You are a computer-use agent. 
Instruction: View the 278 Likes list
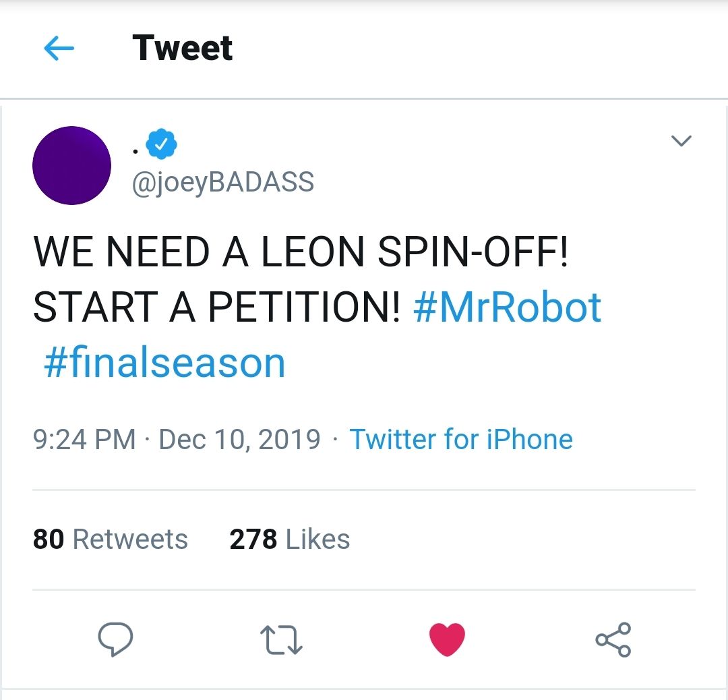290,539
